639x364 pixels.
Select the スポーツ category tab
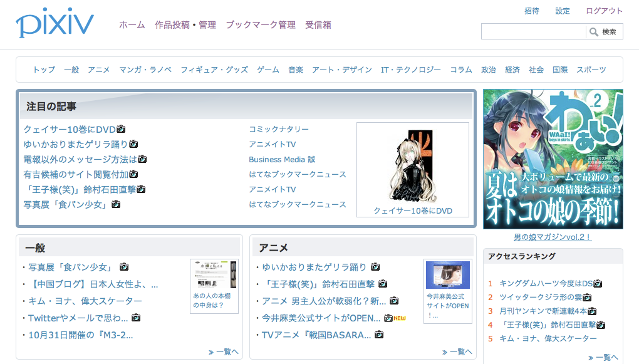click(591, 70)
